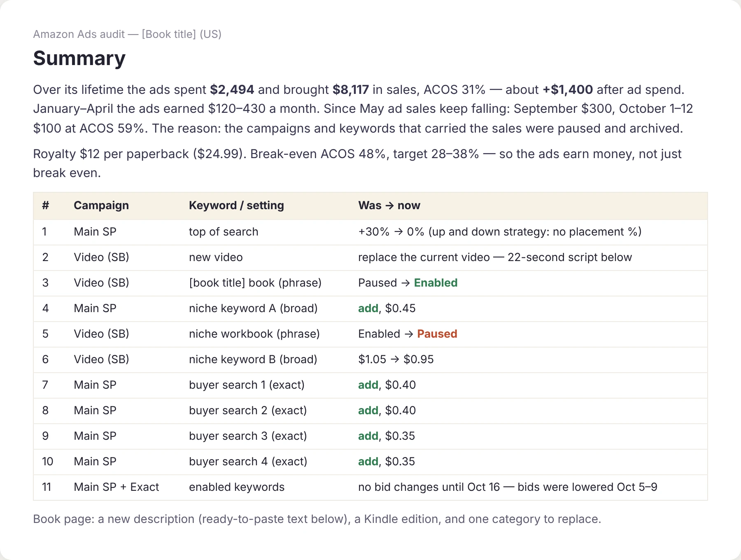Click 'Main SP' campaign in row 1
Screen dimensions: 741x560
[x=95, y=232]
